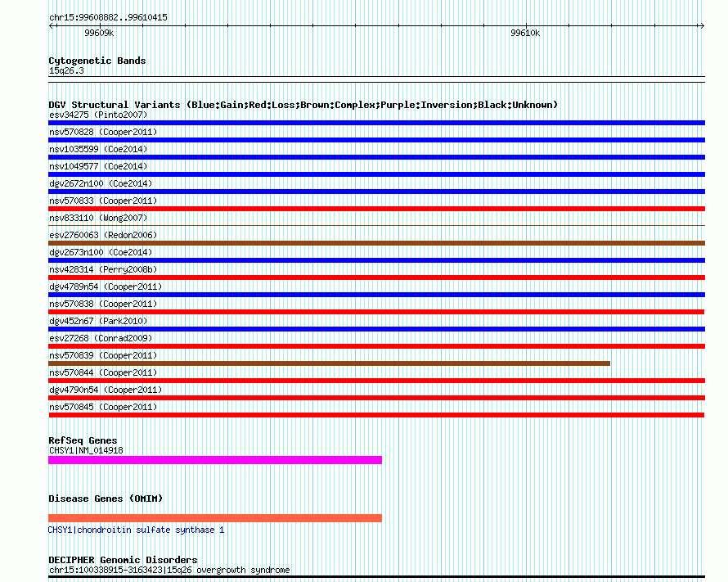Click the 15q26 overgrowth syndrome DECIPHER label
The width and height of the screenshot is (728, 582).
(169, 570)
